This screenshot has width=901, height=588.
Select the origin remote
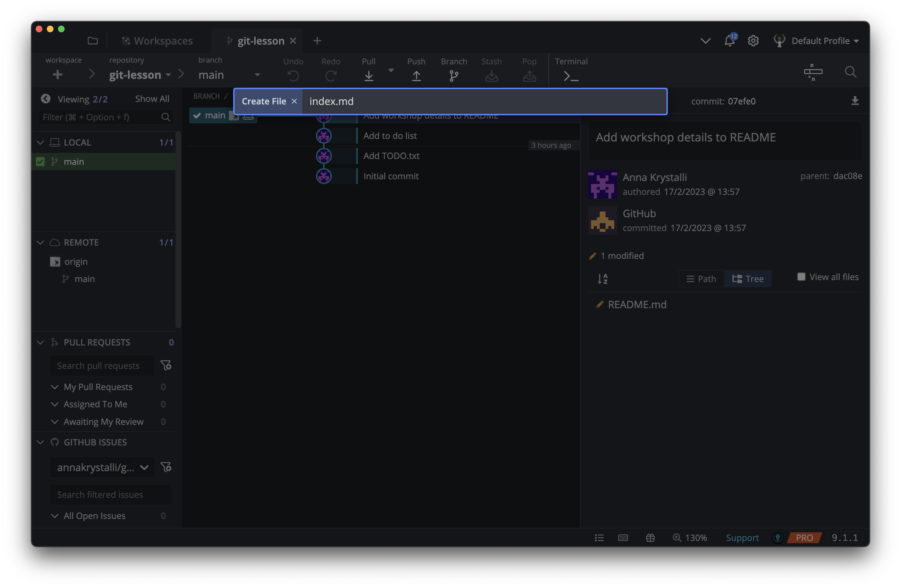(76, 261)
